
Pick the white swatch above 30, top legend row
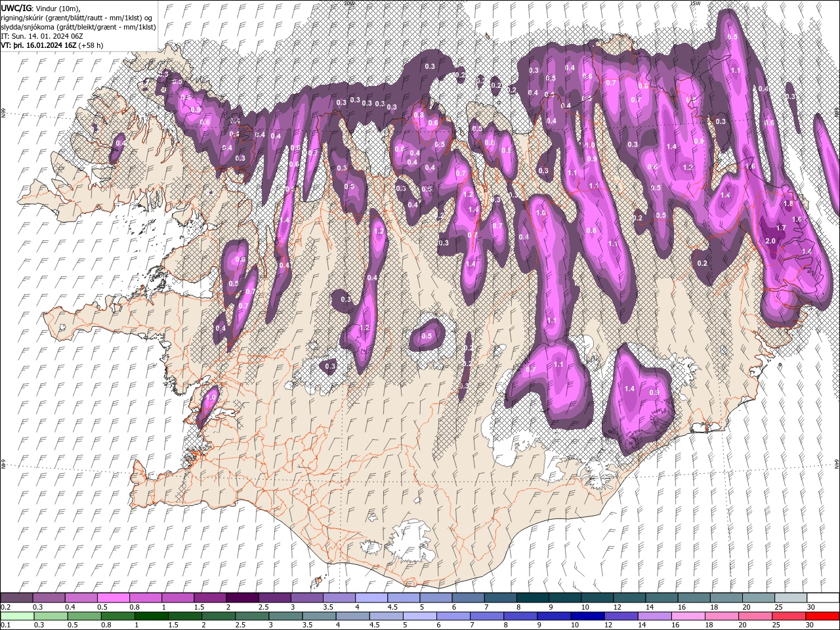click(823, 598)
